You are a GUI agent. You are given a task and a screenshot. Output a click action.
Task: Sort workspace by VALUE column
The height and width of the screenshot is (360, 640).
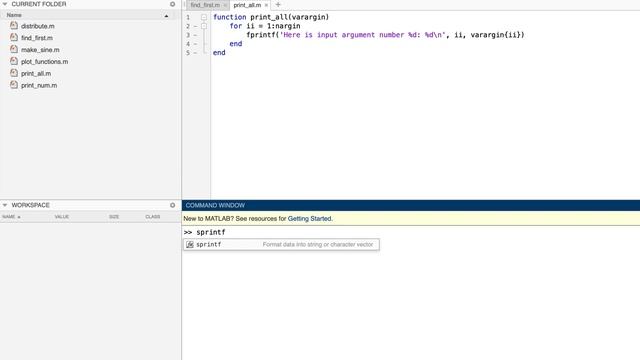click(x=62, y=217)
